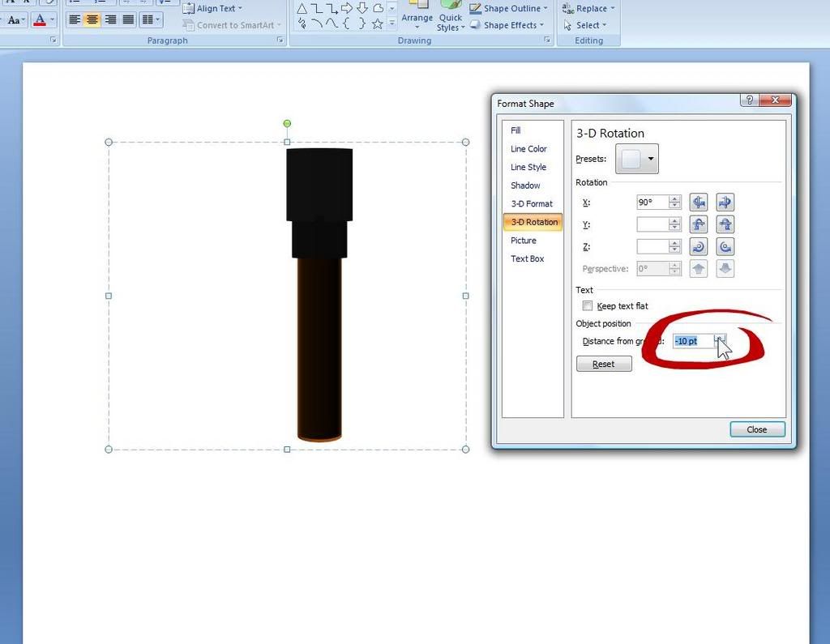
Task: Center the paragraph text
Action: click(92, 20)
